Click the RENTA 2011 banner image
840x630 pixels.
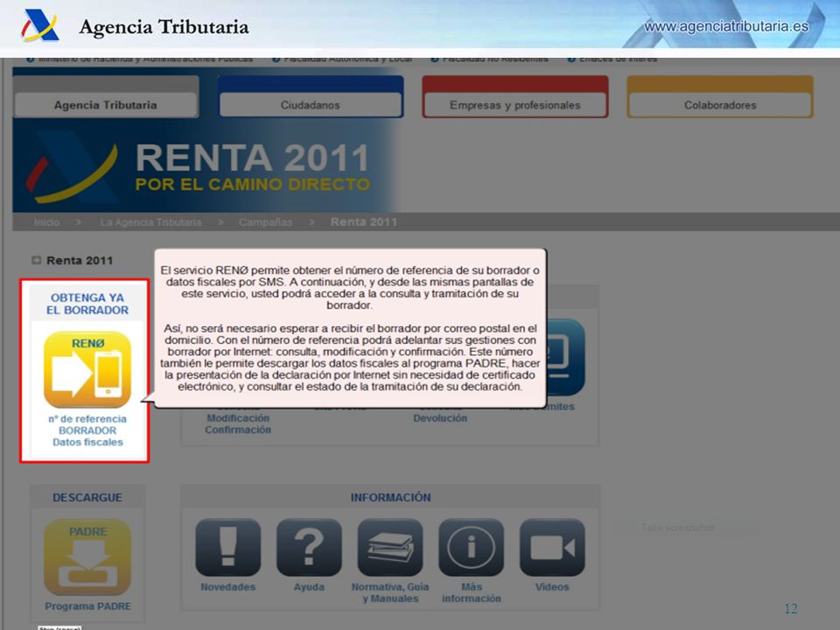point(206,166)
